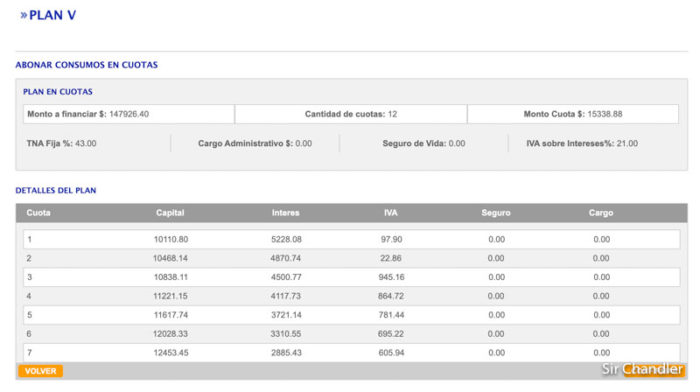Select capital cell 12028.33
The height and width of the screenshot is (392, 700).
[170, 334]
